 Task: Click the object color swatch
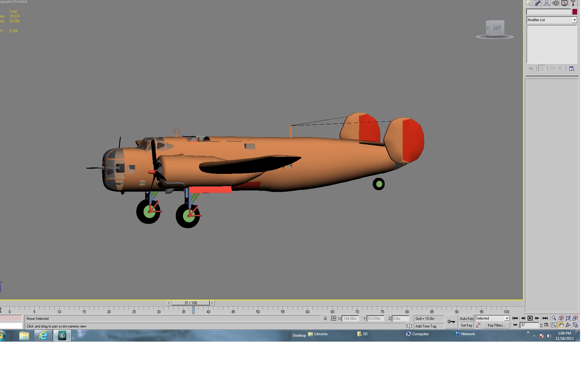575,12
